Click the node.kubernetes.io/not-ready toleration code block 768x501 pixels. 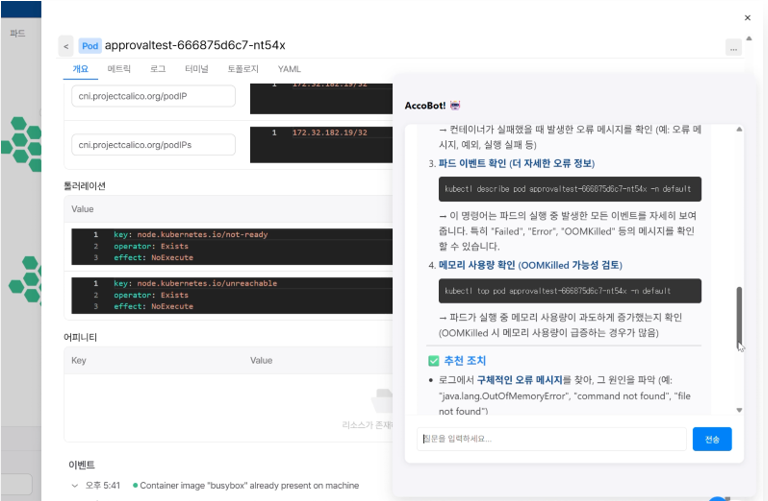click(232, 246)
